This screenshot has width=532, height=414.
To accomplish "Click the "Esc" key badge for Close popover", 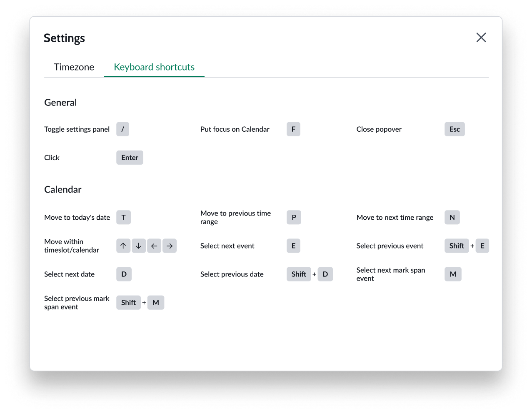I will pos(454,129).
